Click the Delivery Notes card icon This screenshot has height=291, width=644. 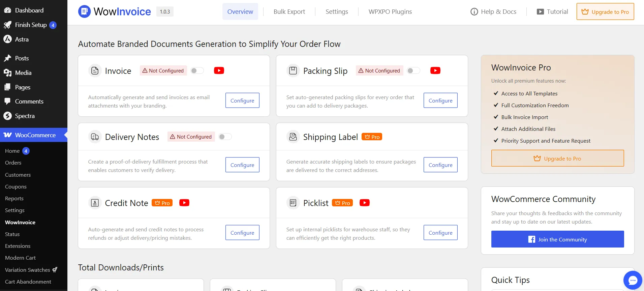click(x=95, y=137)
